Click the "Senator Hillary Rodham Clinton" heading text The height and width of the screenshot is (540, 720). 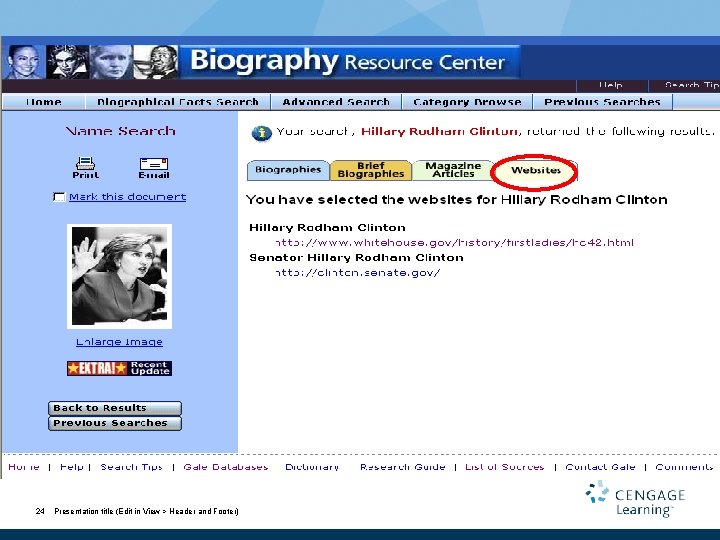[x=356, y=258]
